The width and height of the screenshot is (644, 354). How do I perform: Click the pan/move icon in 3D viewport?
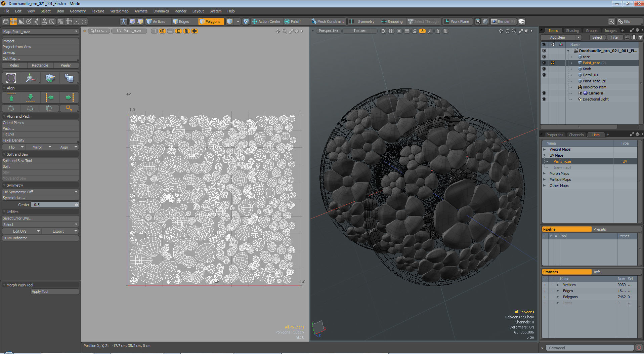point(501,31)
